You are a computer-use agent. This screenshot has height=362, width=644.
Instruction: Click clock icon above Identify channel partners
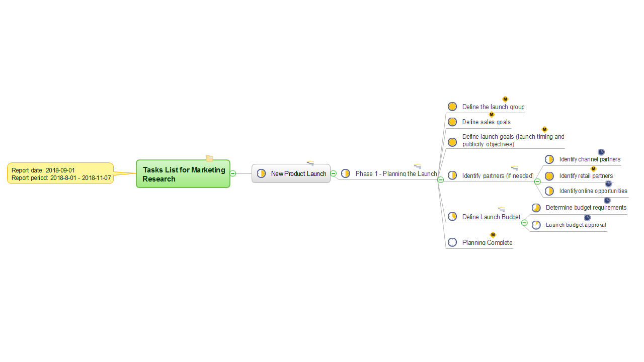point(601,152)
